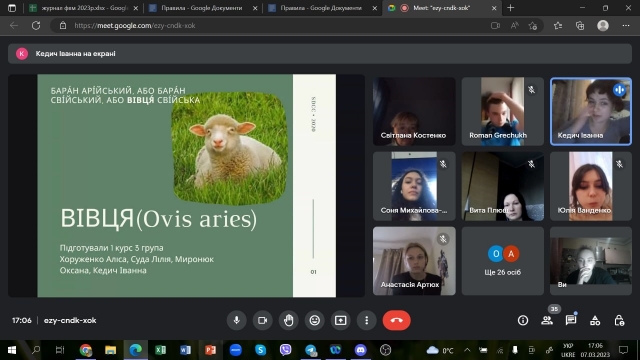Image resolution: width=640 pixels, height=360 pixels.
Task: Click the present screen button
Action: click(x=340, y=320)
